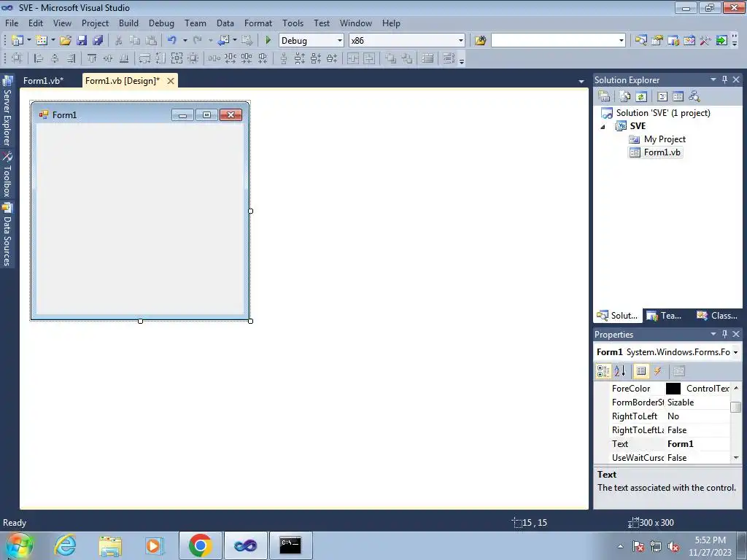Expand the Server Explorer side tab
The image size is (747, 560).
[7, 112]
